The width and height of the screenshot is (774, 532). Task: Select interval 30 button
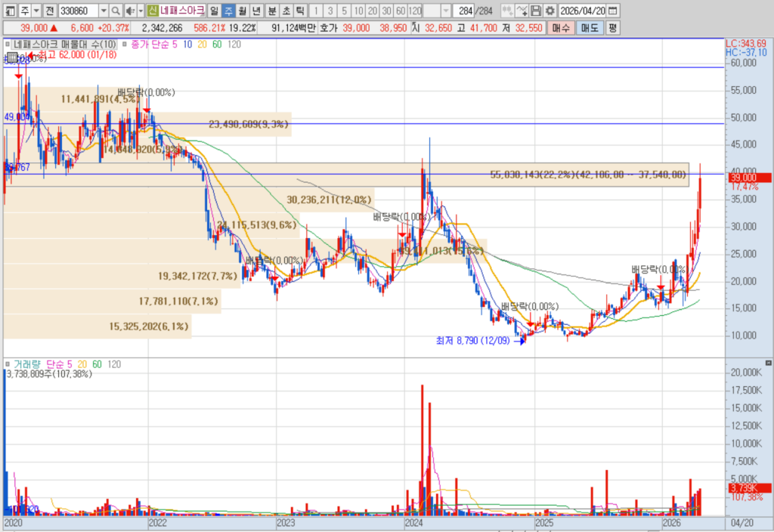coord(386,11)
